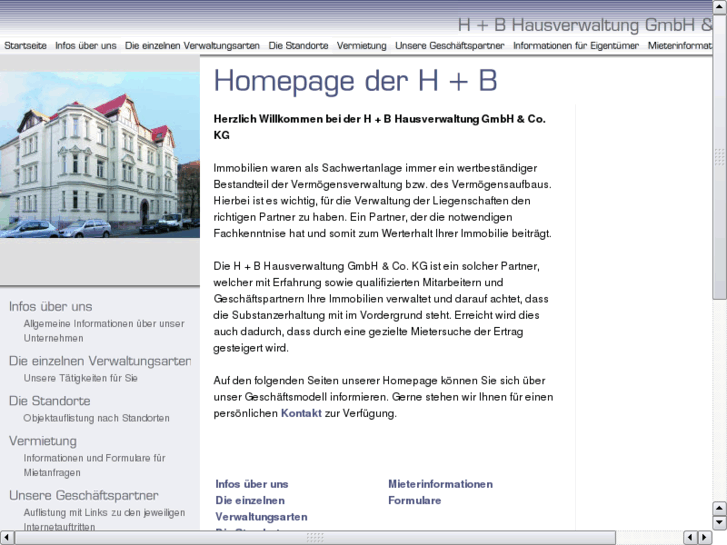The height and width of the screenshot is (545, 727).
Task: Open sidebar heading Vermietung
Action: [x=43, y=441]
